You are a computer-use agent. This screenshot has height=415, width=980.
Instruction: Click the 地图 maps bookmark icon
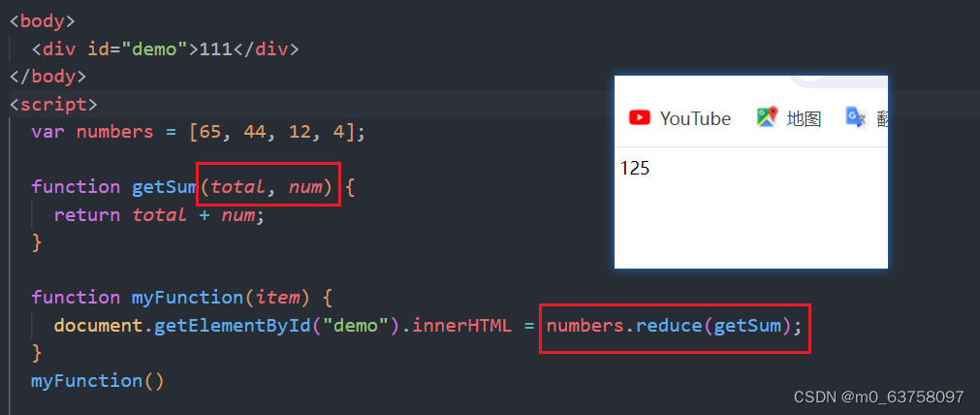coord(767,117)
